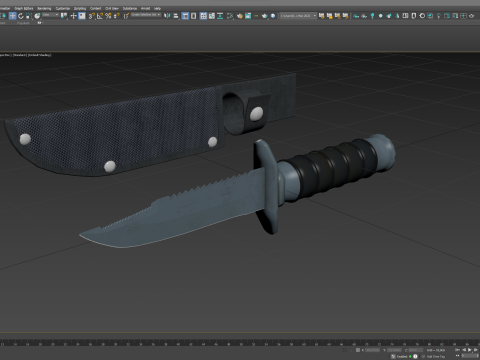Open the Schematic View icon
The image size is (480, 360).
[x=220, y=16]
